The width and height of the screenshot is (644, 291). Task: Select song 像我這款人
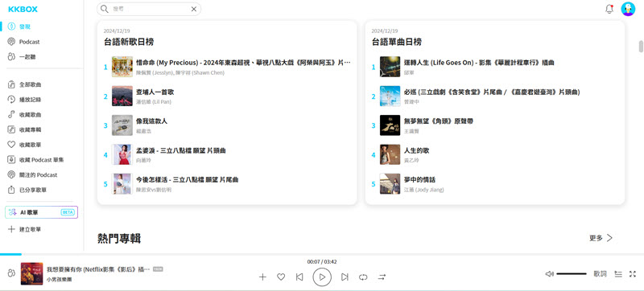point(152,121)
